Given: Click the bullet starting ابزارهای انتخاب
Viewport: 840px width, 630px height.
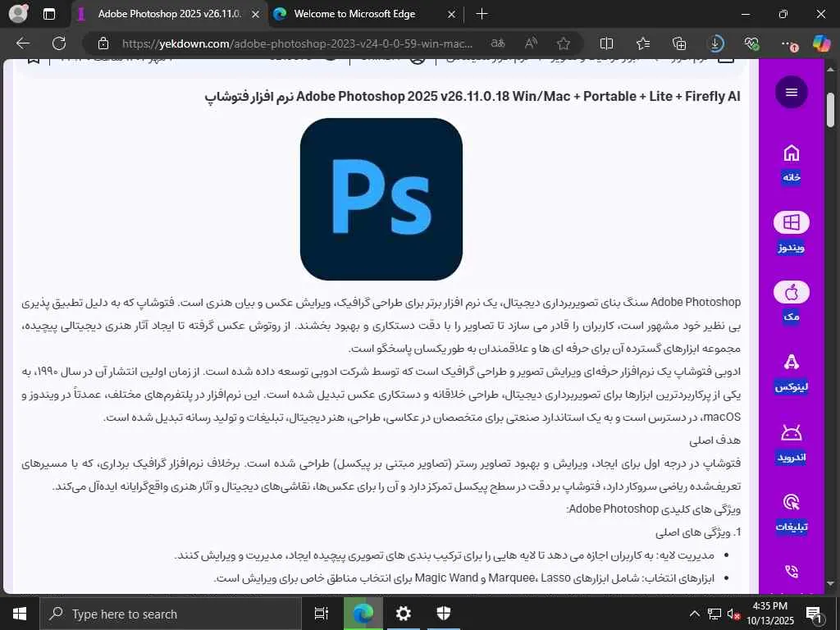Looking at the screenshot, I should pyautogui.click(x=464, y=578).
